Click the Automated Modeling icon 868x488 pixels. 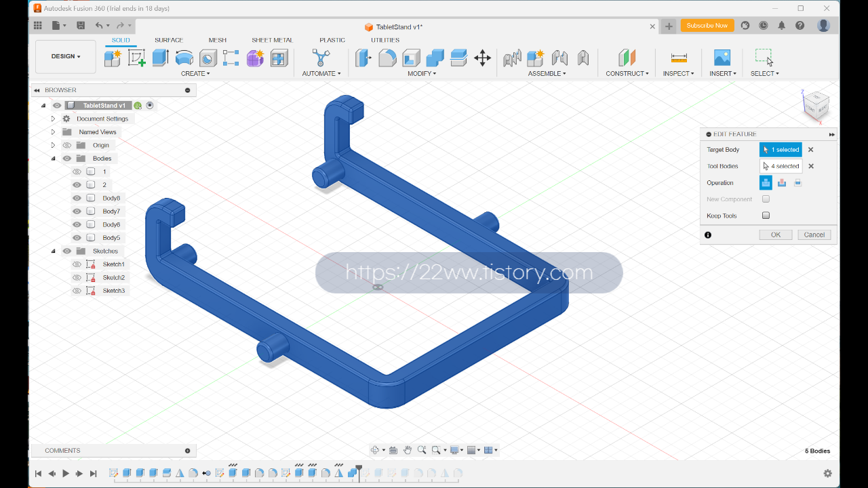point(321,58)
